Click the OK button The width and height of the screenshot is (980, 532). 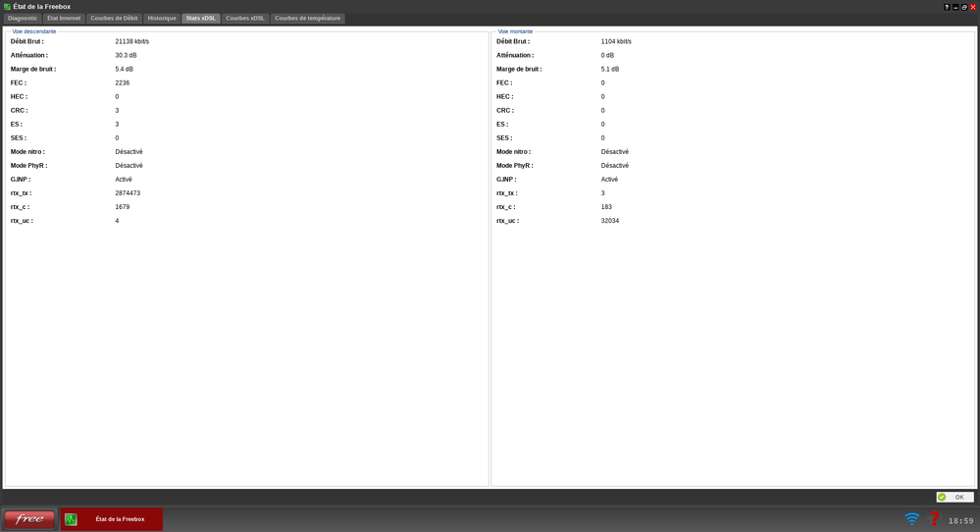tap(954, 497)
